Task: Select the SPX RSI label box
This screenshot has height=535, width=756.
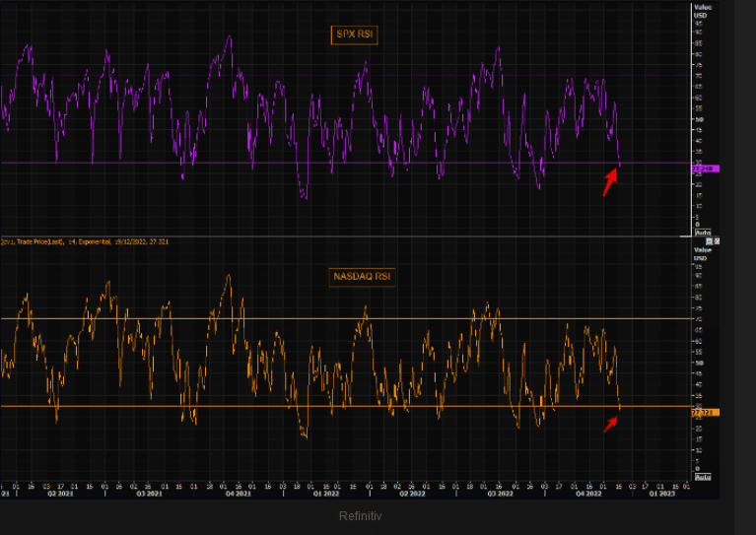Action: 354,34
